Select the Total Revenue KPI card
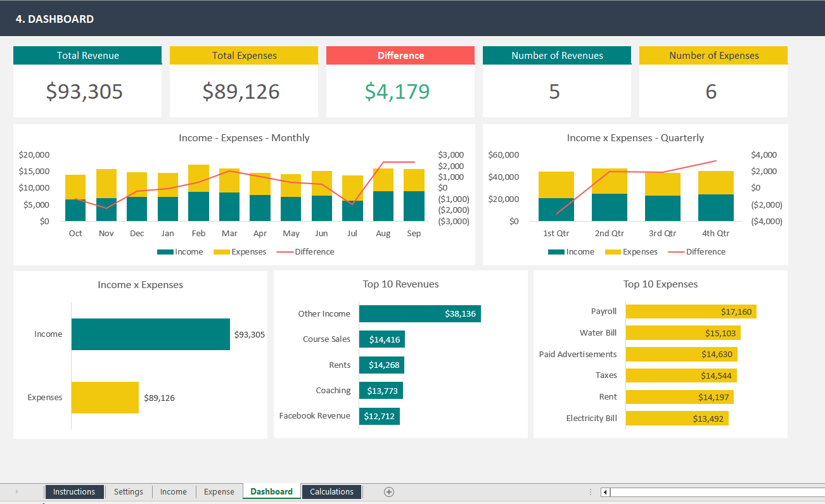The width and height of the screenshot is (825, 504). tap(87, 81)
